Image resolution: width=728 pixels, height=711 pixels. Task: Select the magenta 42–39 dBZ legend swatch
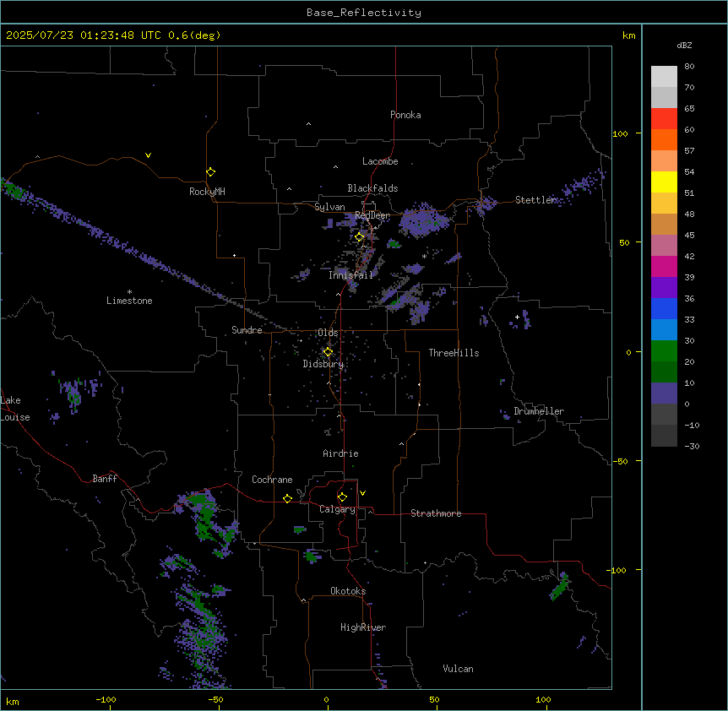click(664, 266)
